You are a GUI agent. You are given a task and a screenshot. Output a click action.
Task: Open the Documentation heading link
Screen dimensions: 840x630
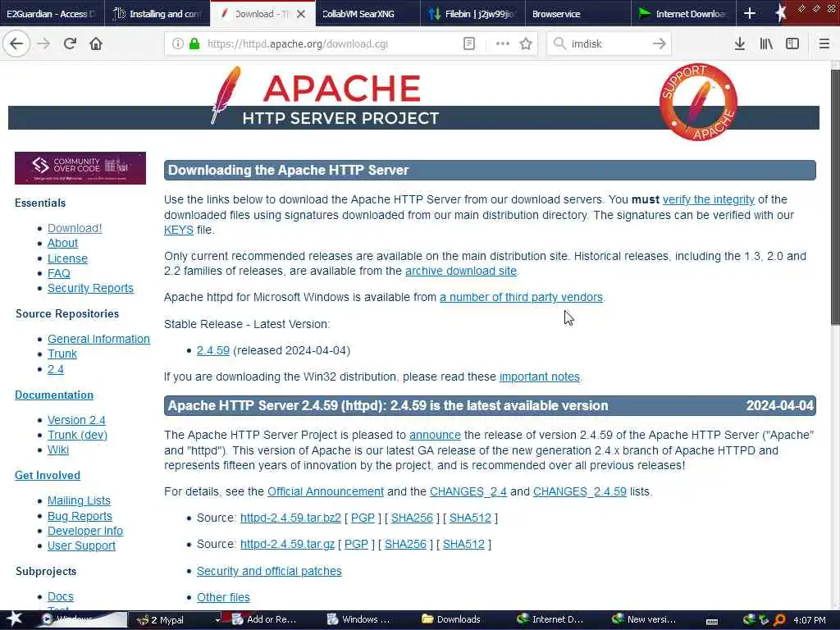54,395
